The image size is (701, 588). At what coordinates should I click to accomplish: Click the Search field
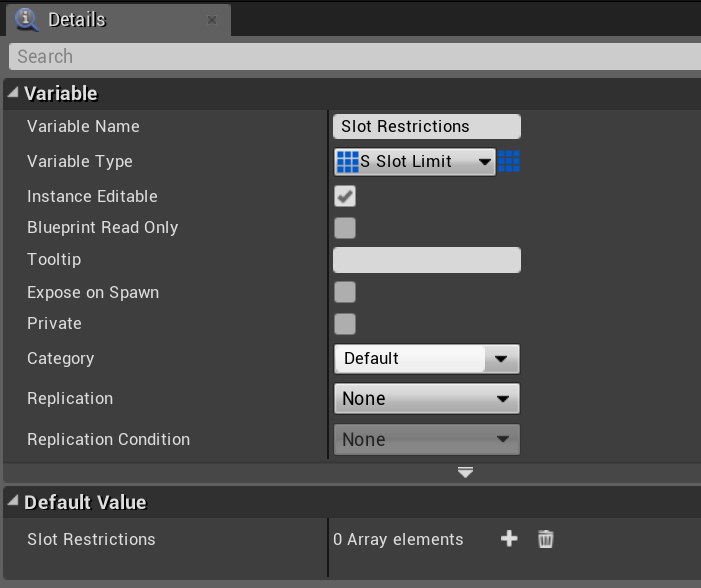[350, 57]
